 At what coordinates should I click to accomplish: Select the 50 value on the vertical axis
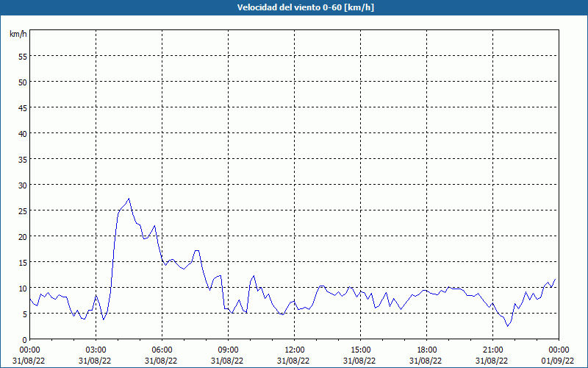23,82
